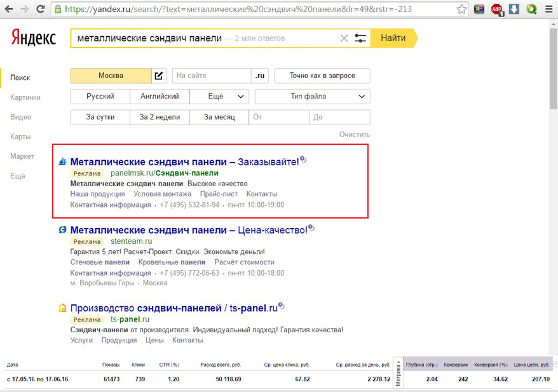Open the panelmsk.ru/Сэндвич-панели URL

[165, 173]
